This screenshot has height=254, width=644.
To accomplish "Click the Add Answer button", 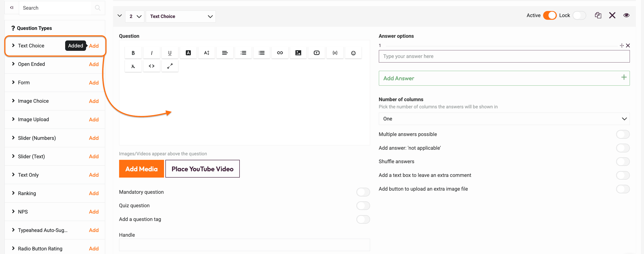I will coord(504,78).
